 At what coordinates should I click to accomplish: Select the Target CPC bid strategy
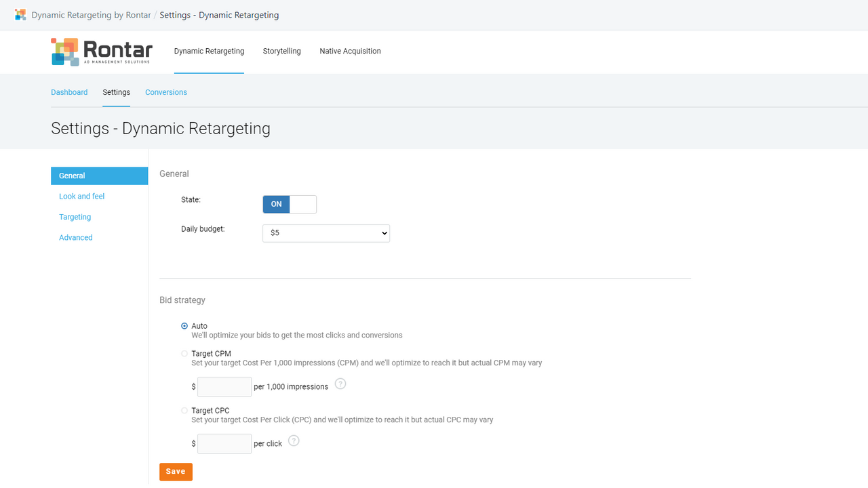[x=184, y=410]
